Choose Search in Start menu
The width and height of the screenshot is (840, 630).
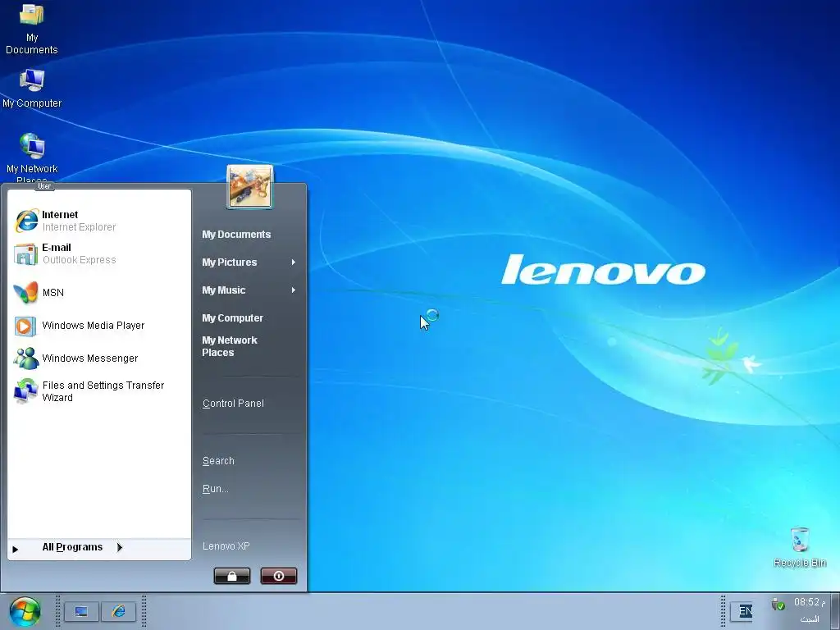(x=218, y=461)
